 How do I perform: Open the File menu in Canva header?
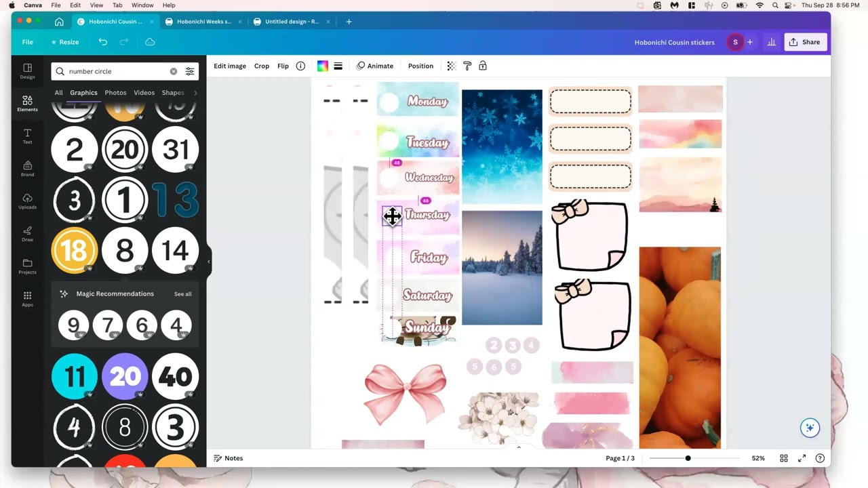tap(27, 42)
